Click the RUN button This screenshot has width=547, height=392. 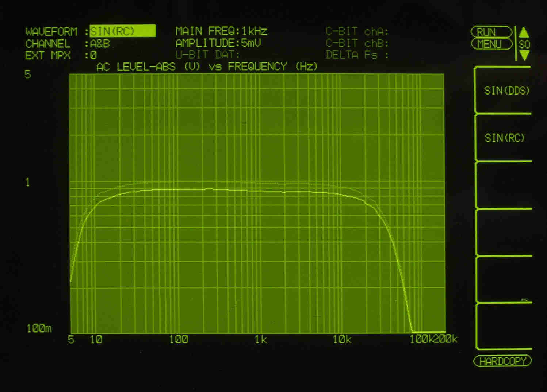(x=491, y=32)
